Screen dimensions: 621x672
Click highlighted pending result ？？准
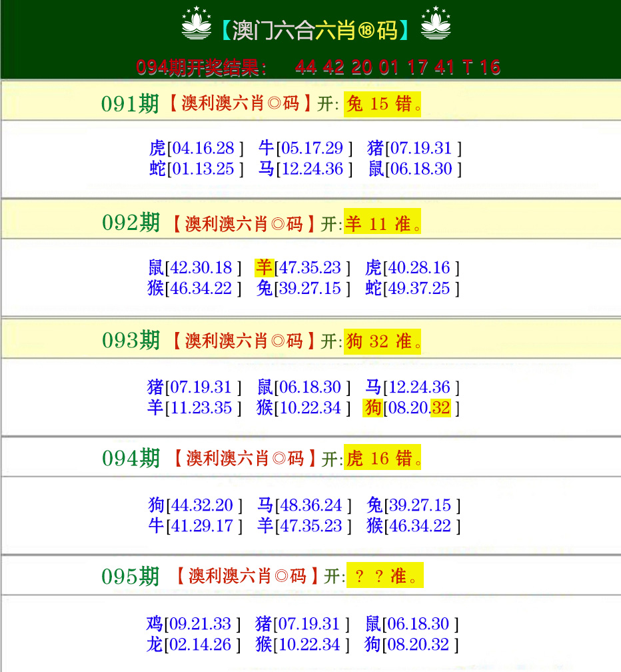tap(385, 575)
